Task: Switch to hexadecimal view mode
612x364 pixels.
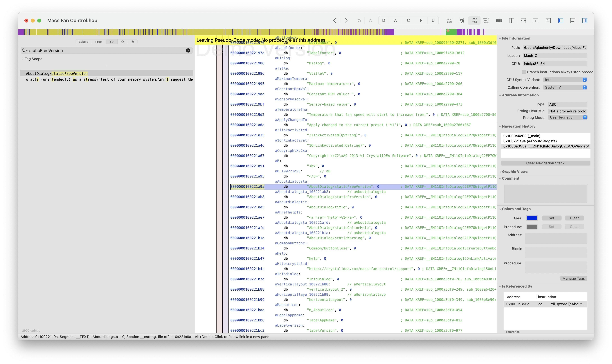Action: pyautogui.click(x=486, y=21)
